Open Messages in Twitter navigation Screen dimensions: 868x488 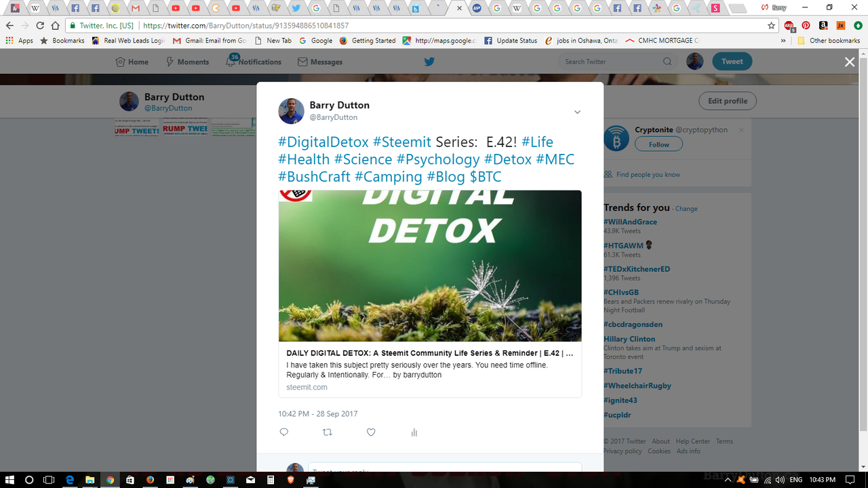pos(320,62)
